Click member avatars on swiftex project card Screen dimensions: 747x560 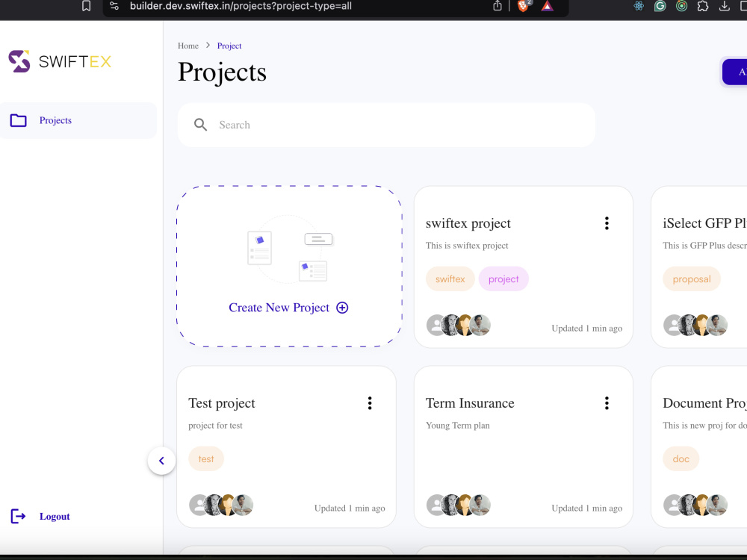[459, 326]
